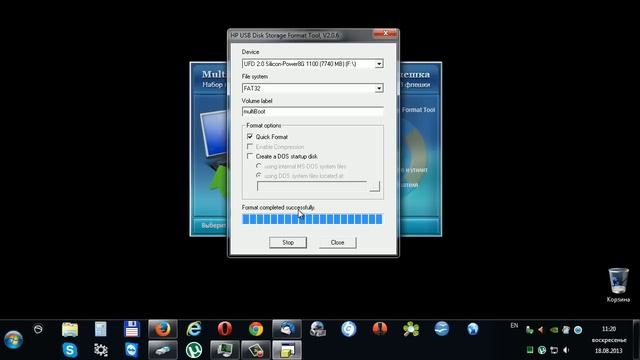This screenshot has height=360, width=640.
Task: Click 'Format completed successfully' status text
Action: coord(278,207)
